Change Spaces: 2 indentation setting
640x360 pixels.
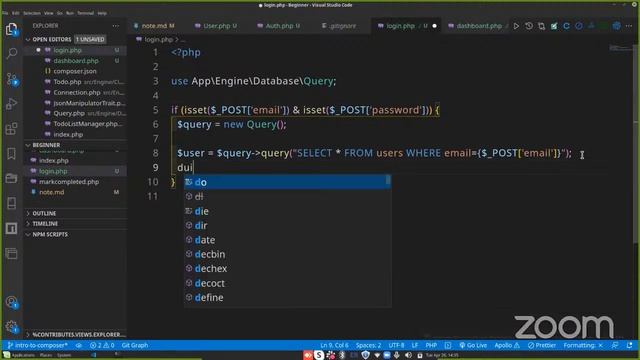[369, 345]
